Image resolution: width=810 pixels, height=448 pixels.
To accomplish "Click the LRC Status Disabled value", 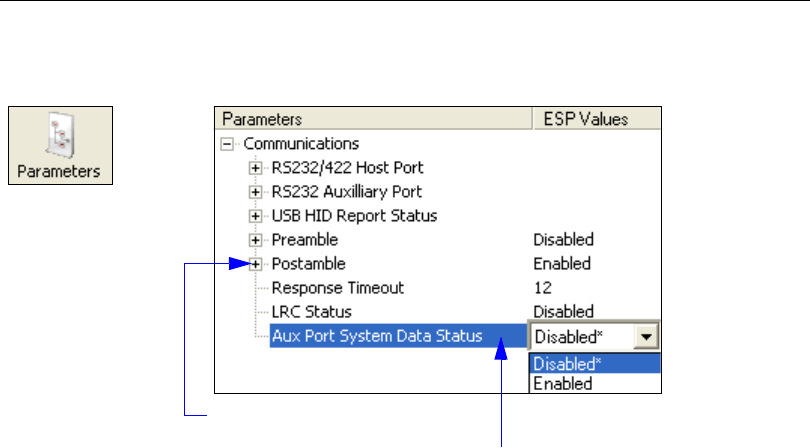I will click(x=563, y=312).
